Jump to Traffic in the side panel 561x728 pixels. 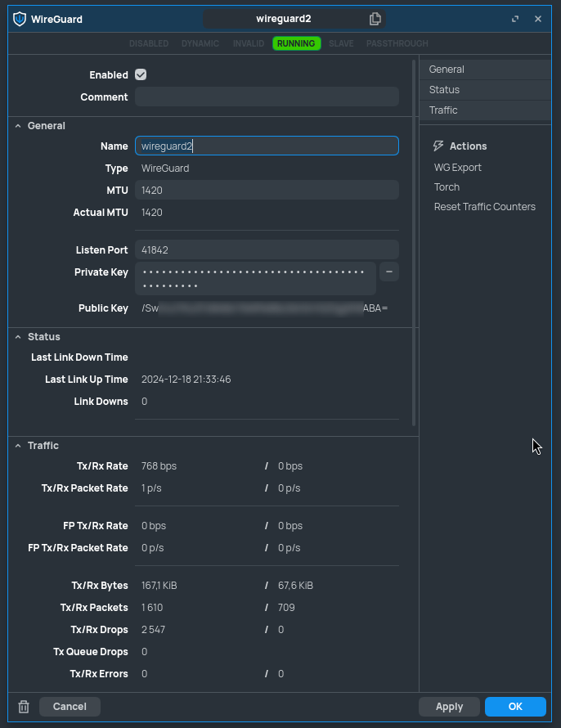[x=486, y=110]
